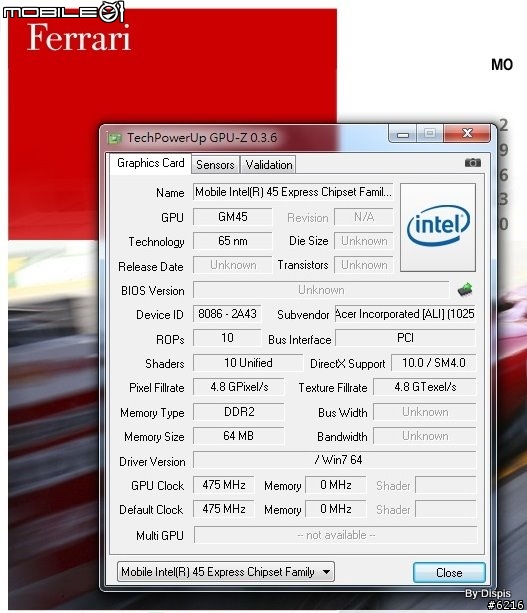
Task: Click the Pixel Fillrate label
Action: [156, 388]
